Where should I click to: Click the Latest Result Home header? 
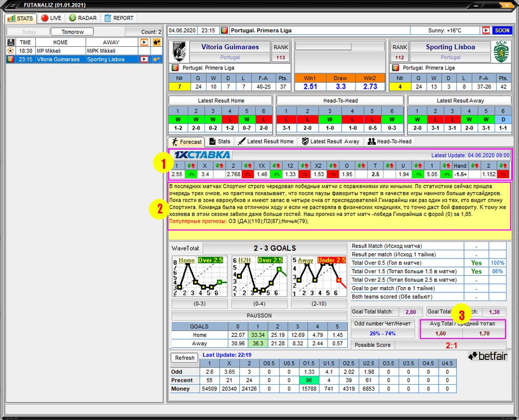(x=221, y=101)
